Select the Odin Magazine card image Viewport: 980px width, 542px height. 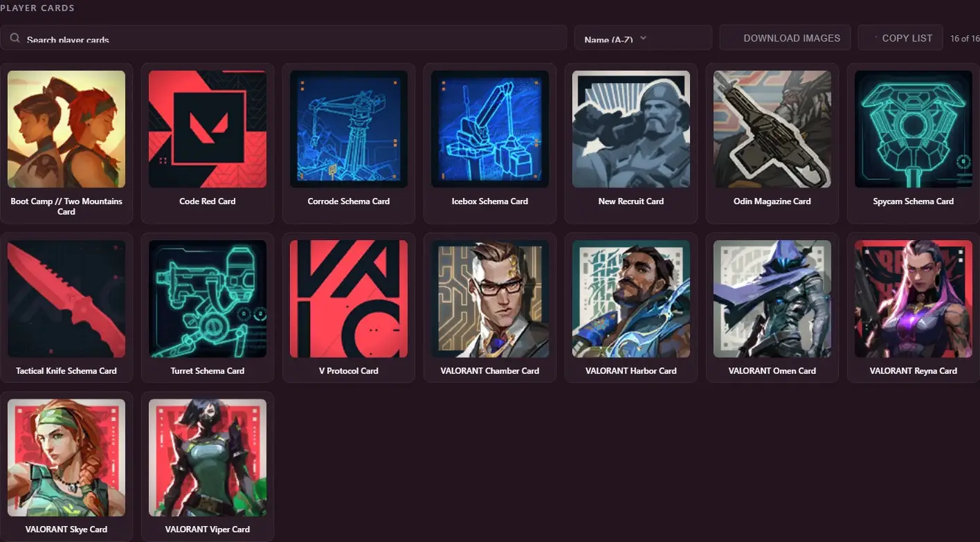(772, 129)
